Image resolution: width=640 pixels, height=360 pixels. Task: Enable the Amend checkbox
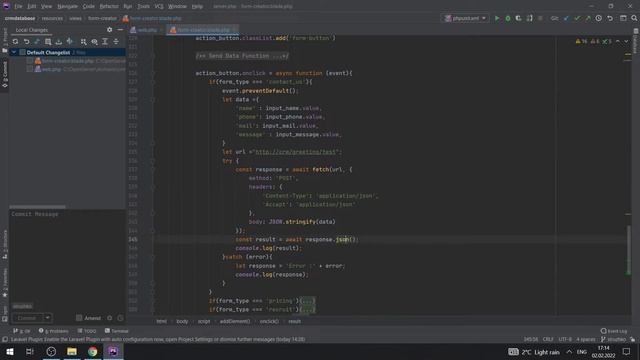[79, 318]
